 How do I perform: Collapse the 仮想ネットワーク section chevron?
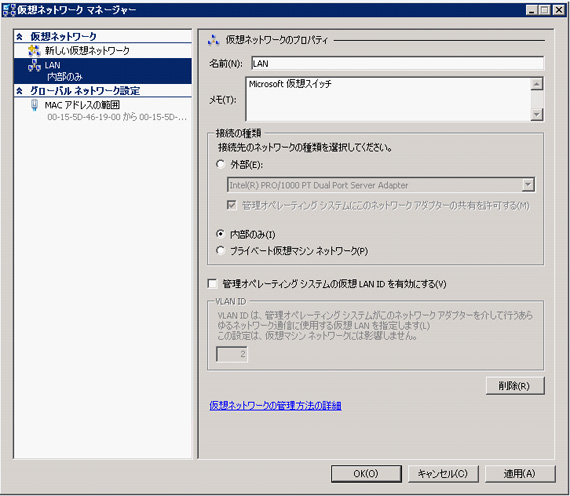pyautogui.click(x=20, y=37)
